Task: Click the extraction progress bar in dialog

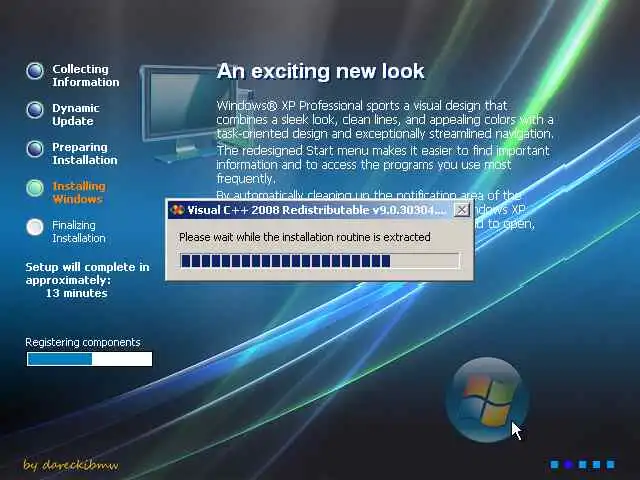Action: coord(320,261)
